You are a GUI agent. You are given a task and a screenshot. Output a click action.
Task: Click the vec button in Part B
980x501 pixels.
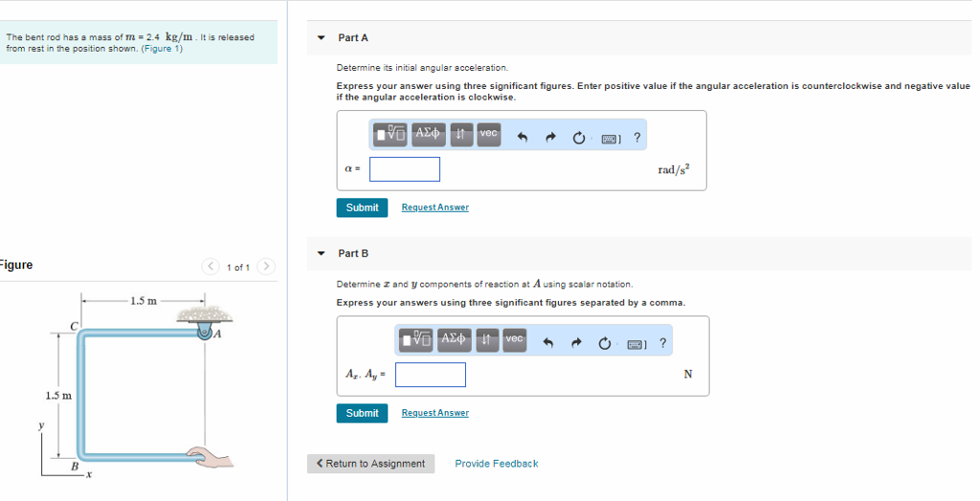coord(515,339)
